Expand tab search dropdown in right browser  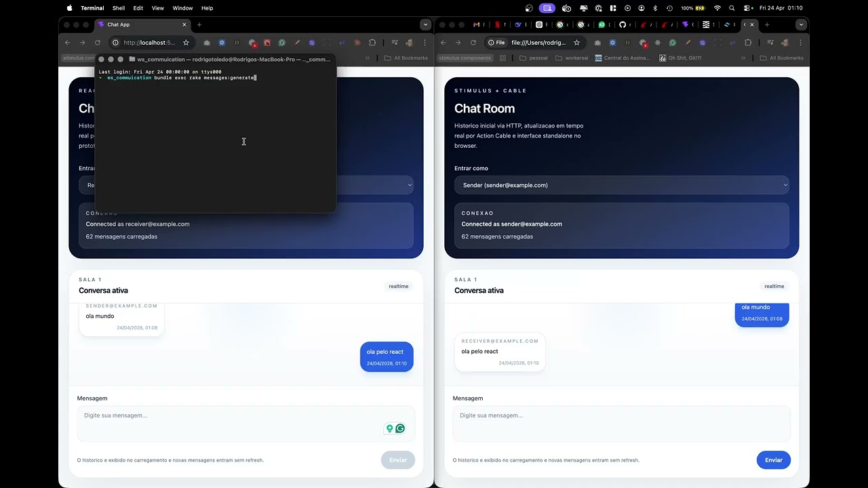[801, 24]
